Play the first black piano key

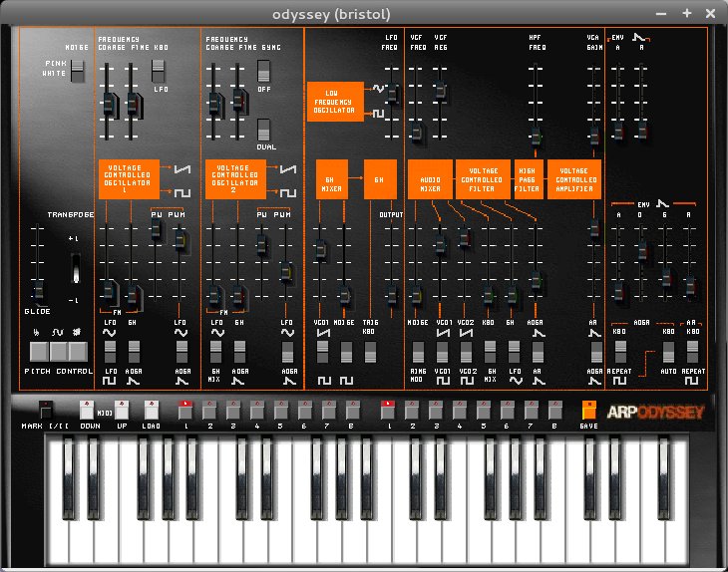tap(68, 478)
